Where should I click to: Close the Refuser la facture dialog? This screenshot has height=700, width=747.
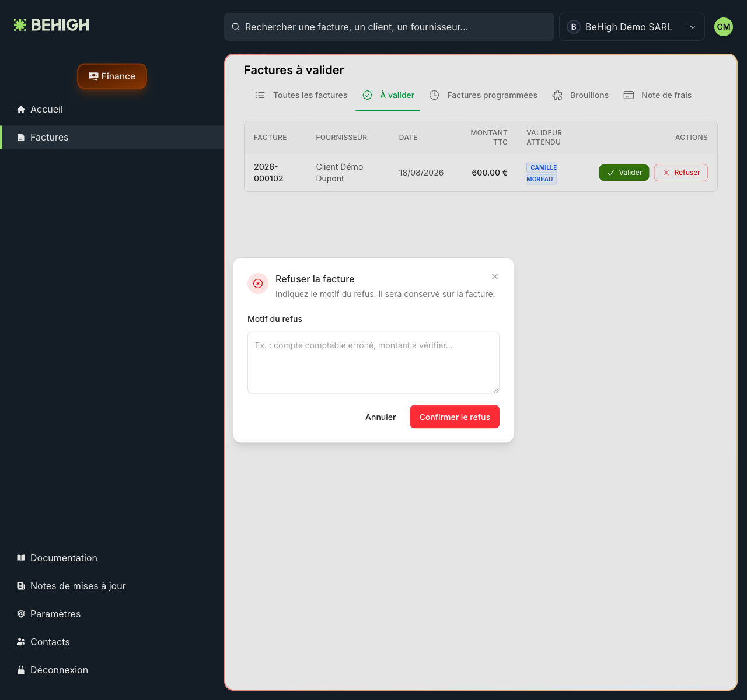tap(495, 276)
